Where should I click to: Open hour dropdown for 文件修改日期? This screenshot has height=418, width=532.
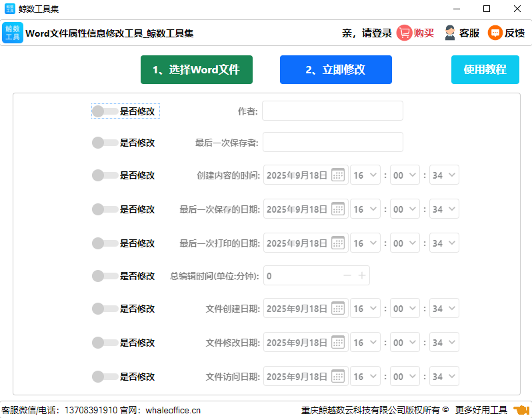pos(365,343)
